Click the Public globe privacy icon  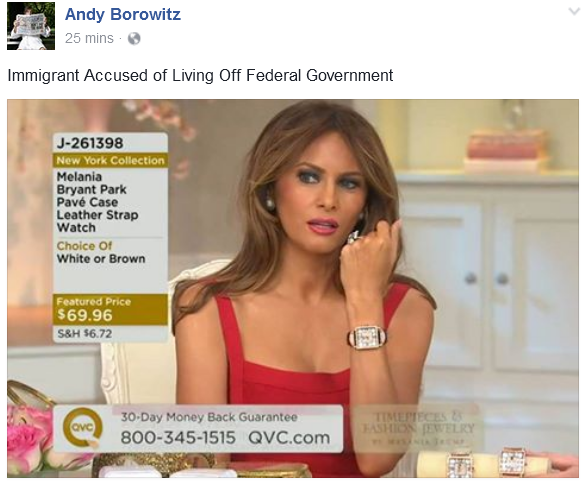(134, 38)
